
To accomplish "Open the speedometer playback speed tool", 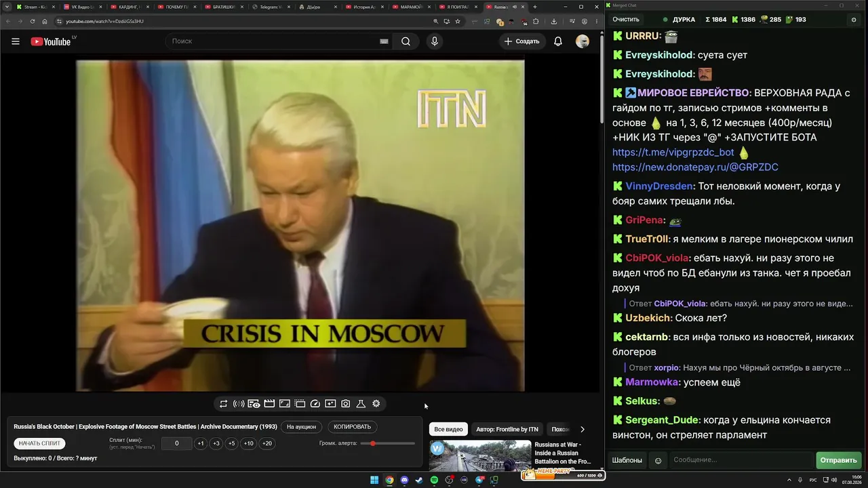I will (x=315, y=404).
